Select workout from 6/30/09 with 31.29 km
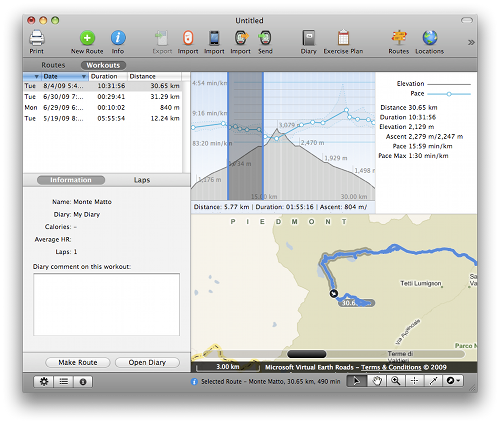This screenshot has height=424, width=500. tap(102, 97)
